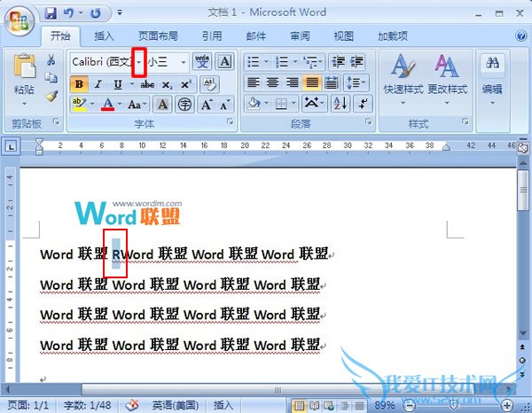Open the 小三 font size dropdown

point(184,62)
